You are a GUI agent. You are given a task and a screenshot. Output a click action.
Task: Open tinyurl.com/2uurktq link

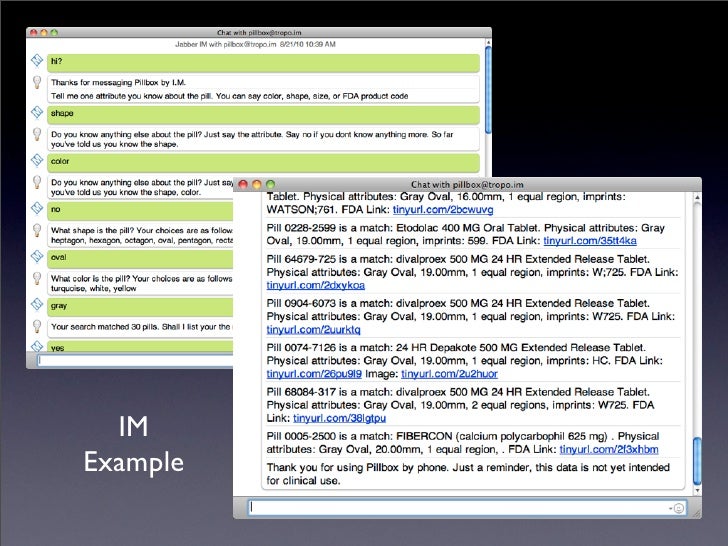point(313,330)
